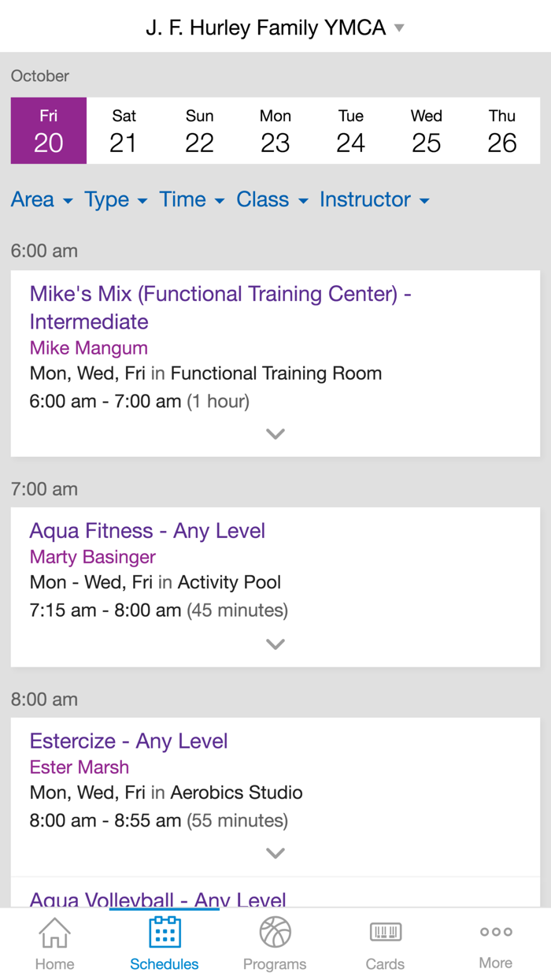Select Monday 23 in date strip
Screen dimensions: 551x980
click(x=275, y=131)
